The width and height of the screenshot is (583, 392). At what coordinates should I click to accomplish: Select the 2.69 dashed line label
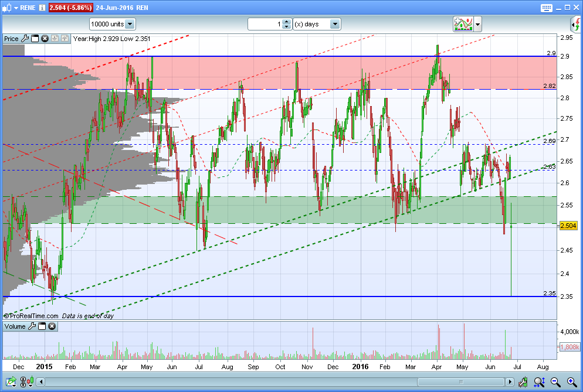[x=550, y=141]
